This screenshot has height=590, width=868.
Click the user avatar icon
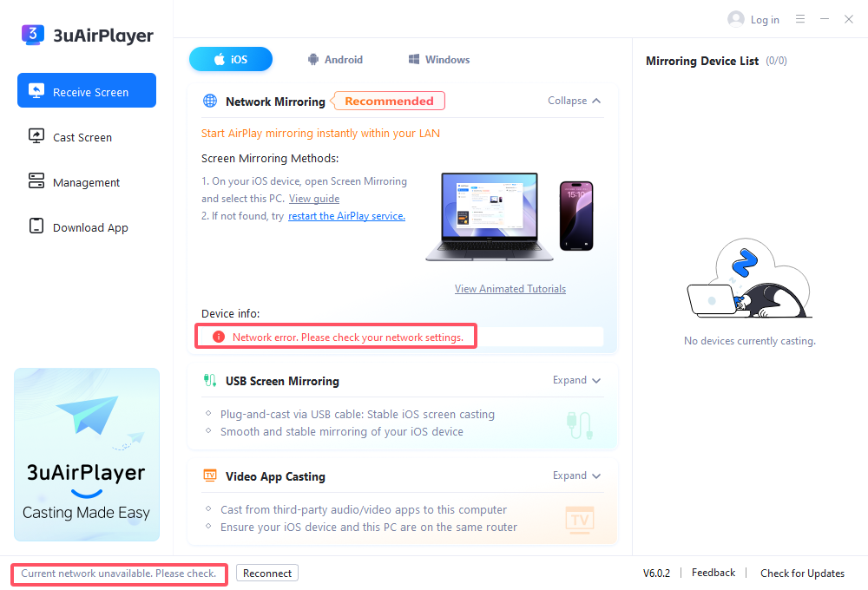tap(736, 19)
